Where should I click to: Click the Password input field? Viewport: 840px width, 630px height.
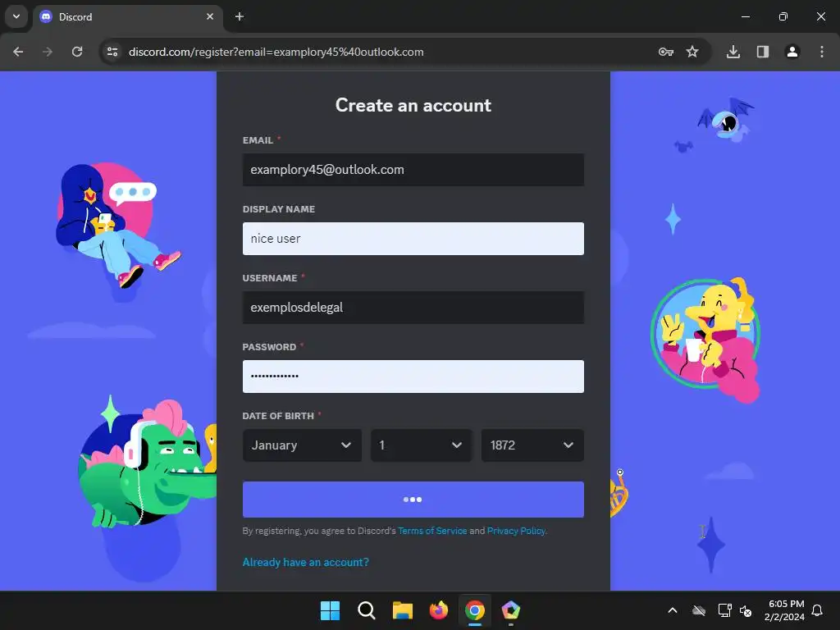point(413,377)
